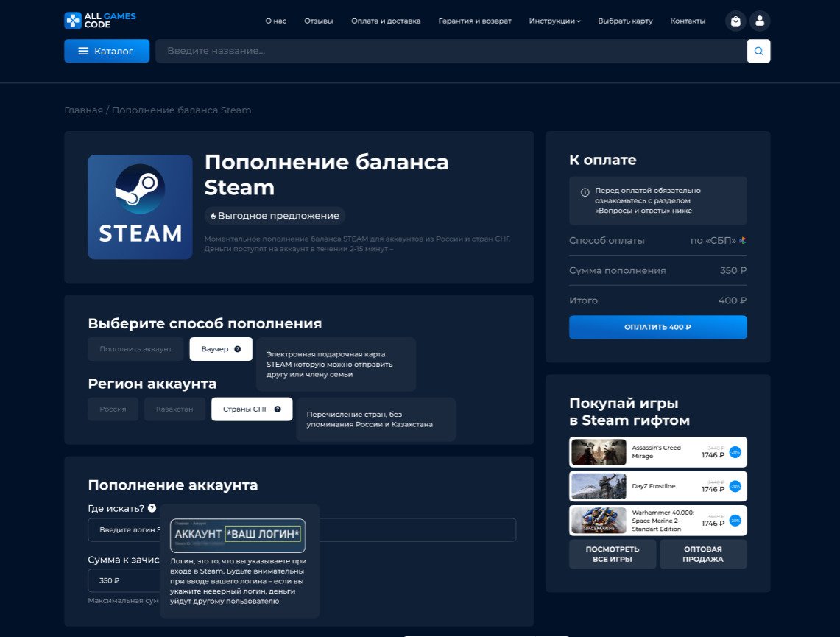Screen dimensions: 840x637
Task: Open Warhammer 40,000 Space Marine 2 thumbnail
Action: pos(599,520)
